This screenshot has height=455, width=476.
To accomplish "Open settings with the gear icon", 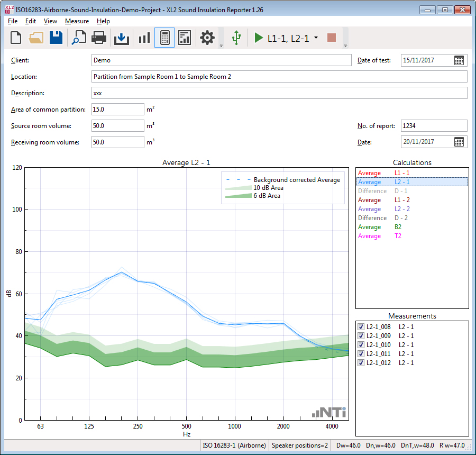I will (207, 38).
